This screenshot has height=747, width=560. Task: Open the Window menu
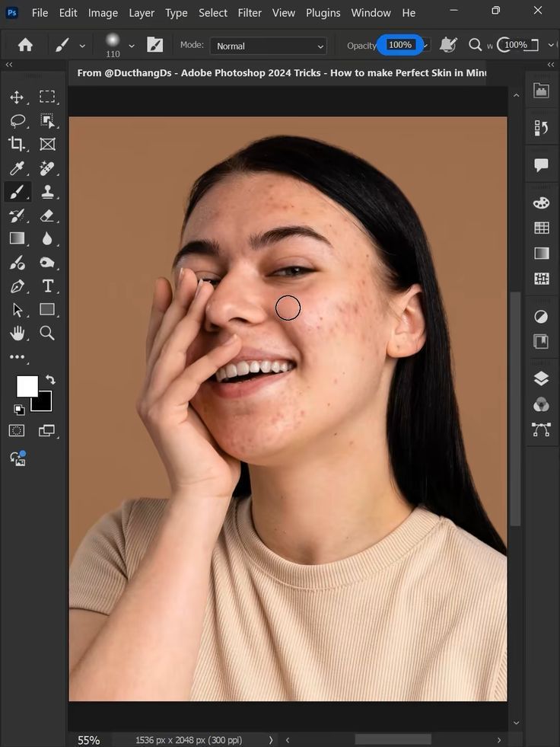pyautogui.click(x=371, y=13)
